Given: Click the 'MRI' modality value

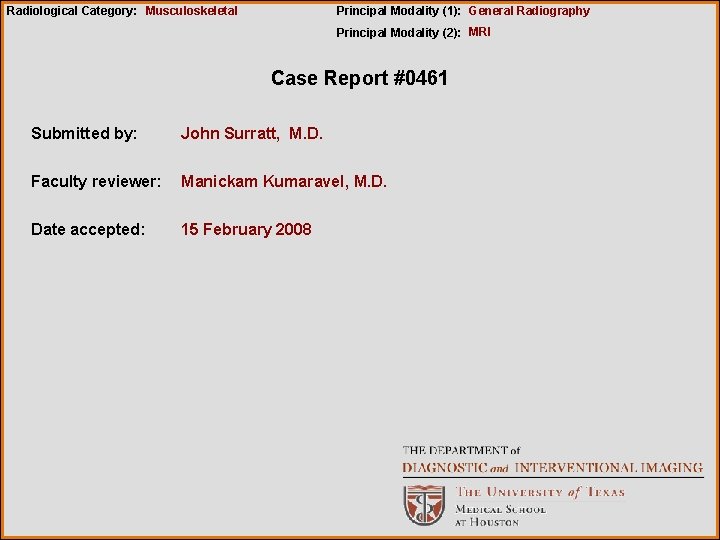Looking at the screenshot, I should (x=479, y=32).
